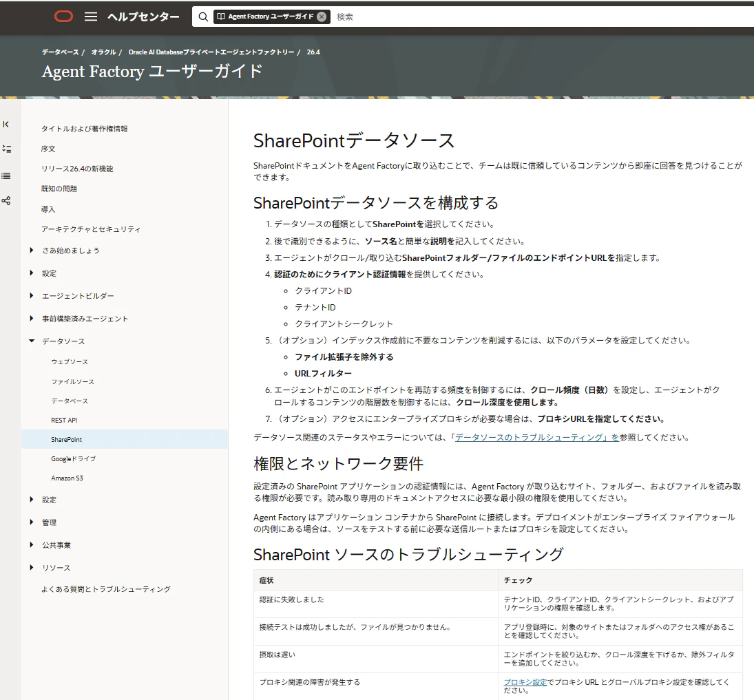Click the 権限とネットワーク要件 heading
Screen dimensions: 754x700
point(339,464)
